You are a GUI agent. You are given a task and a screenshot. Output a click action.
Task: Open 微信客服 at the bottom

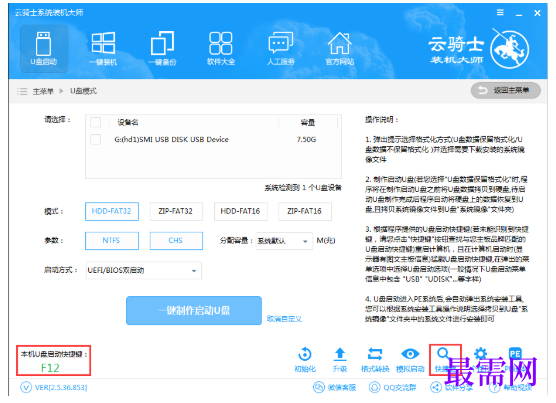coord(334,387)
